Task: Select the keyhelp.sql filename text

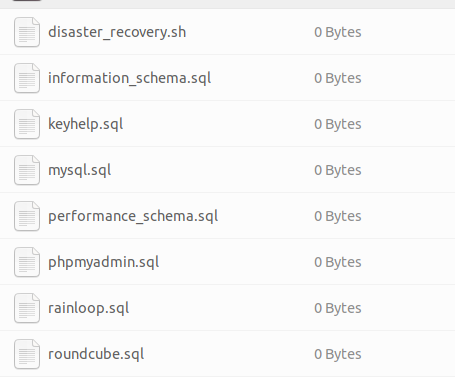Action: coord(86,125)
